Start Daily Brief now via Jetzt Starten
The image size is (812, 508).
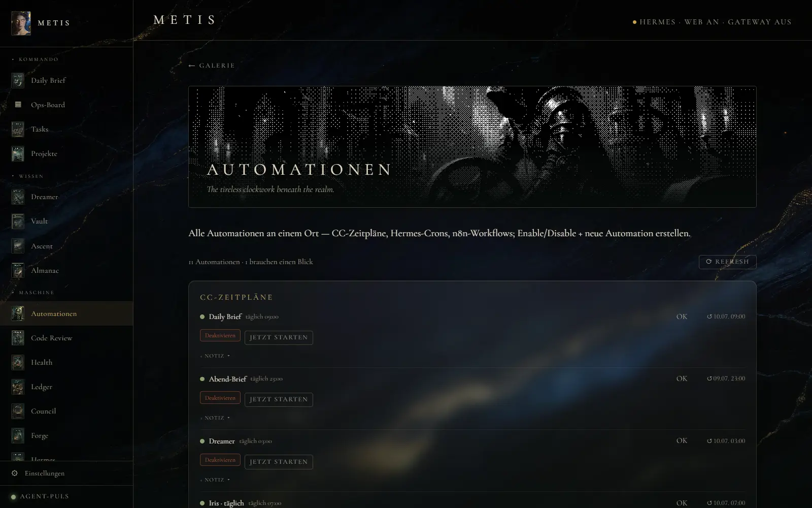pyautogui.click(x=279, y=337)
